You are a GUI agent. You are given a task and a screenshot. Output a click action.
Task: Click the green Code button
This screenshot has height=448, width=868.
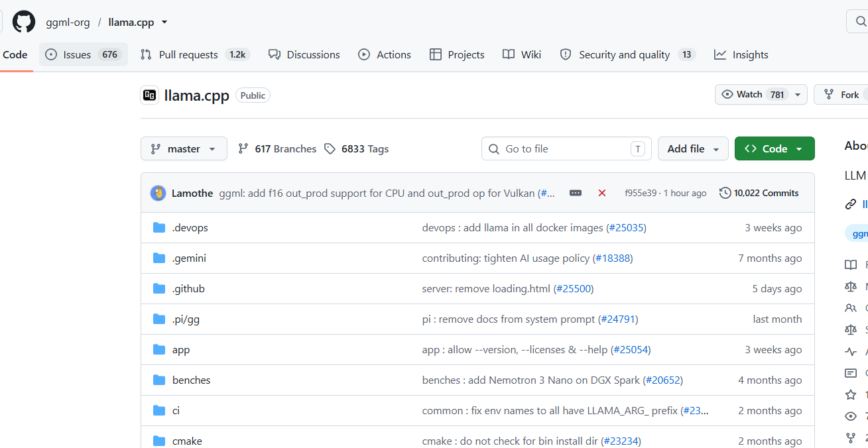[775, 148]
